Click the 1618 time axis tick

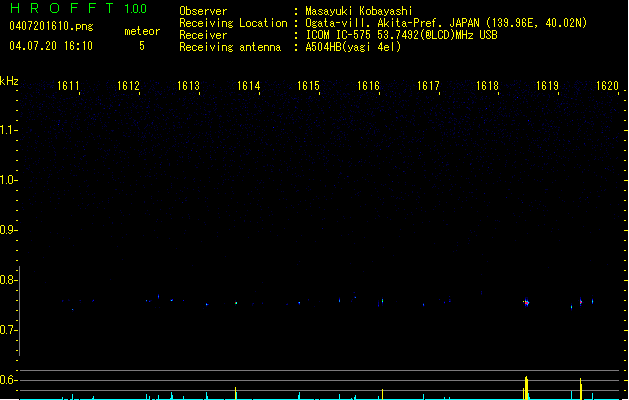point(487,86)
